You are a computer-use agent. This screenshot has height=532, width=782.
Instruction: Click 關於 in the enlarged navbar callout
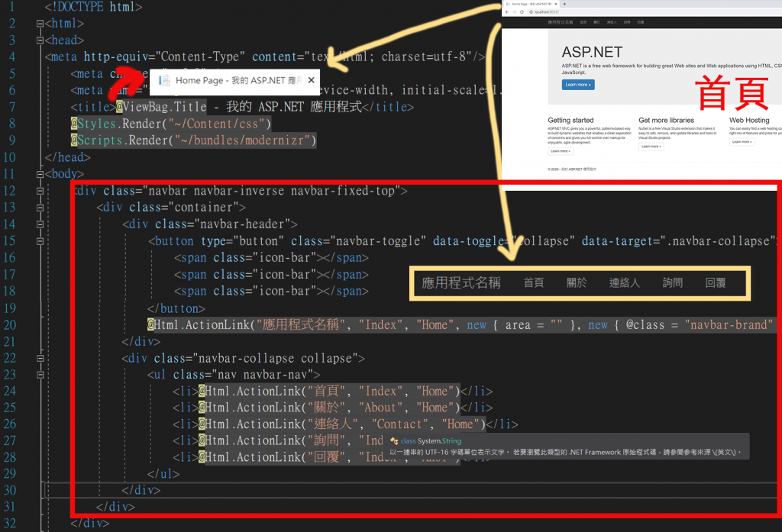577,282
